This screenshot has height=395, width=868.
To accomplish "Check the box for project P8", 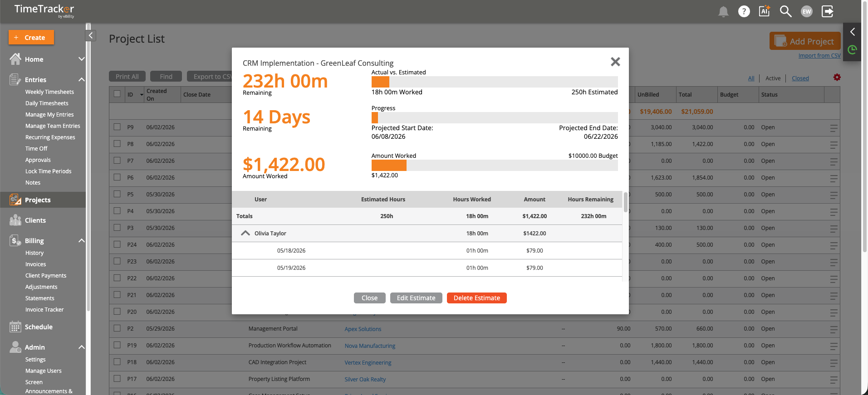I will pos(117,144).
